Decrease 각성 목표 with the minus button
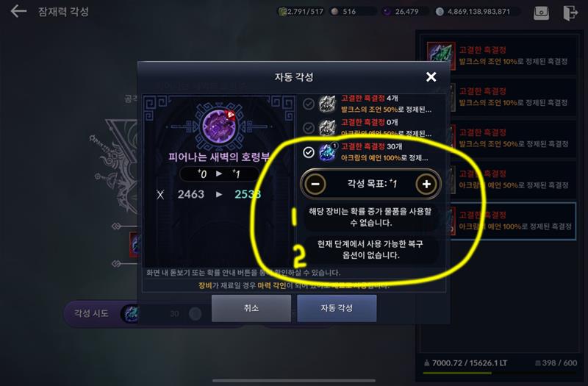Viewport: 588px width, 386px height. (315, 185)
